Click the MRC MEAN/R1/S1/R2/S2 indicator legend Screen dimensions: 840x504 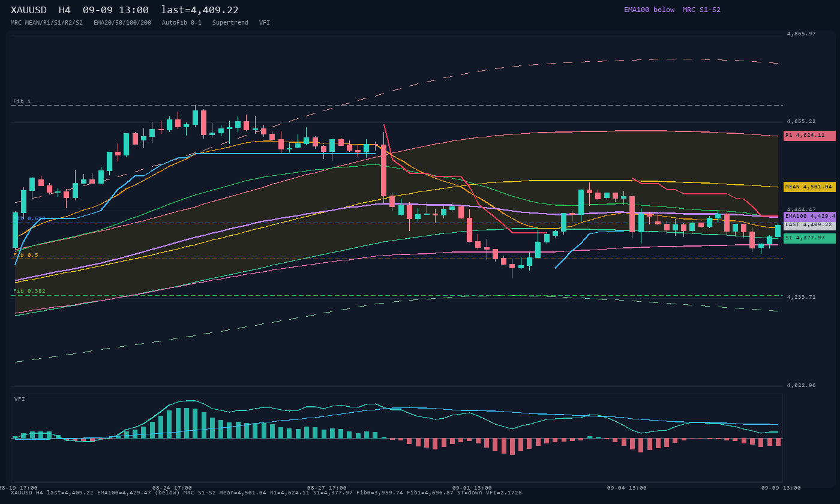47,23
